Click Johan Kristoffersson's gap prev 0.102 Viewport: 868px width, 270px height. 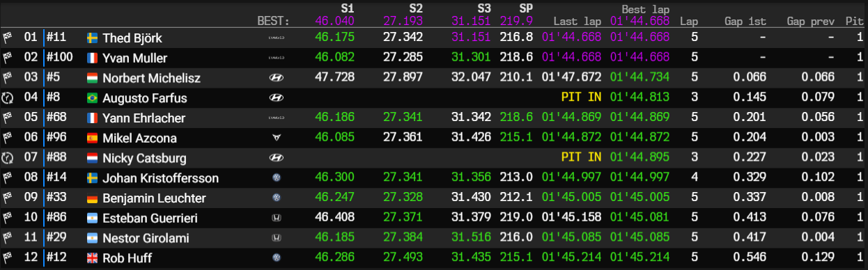pyautogui.click(x=818, y=178)
